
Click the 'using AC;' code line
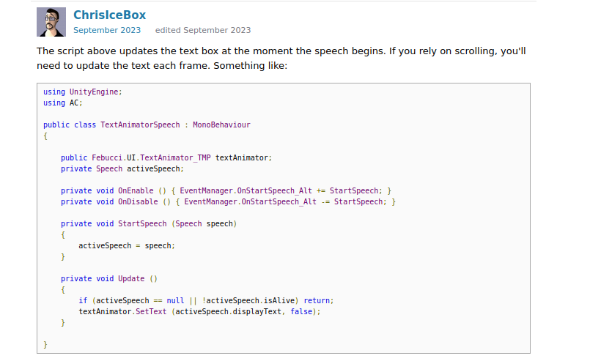tap(62, 103)
